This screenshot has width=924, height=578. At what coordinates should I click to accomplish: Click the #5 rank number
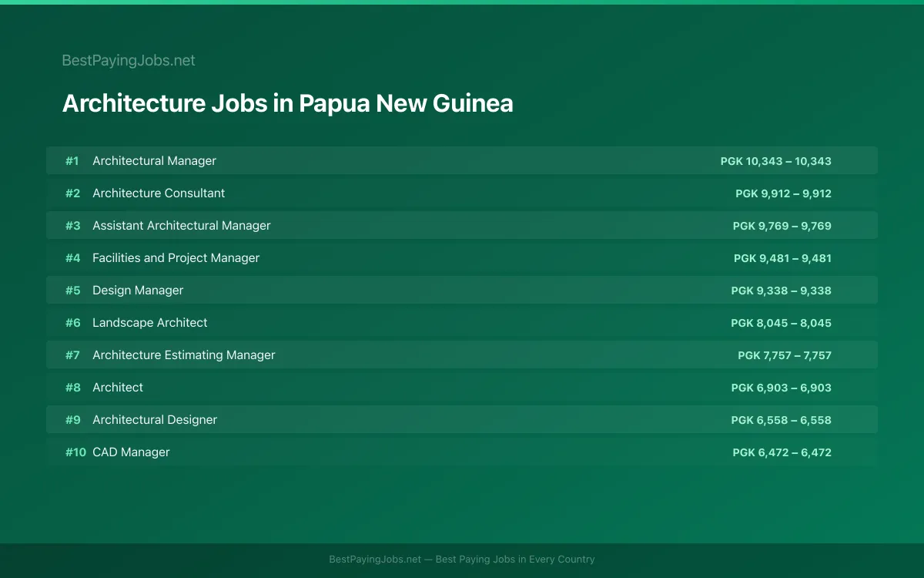72,291
